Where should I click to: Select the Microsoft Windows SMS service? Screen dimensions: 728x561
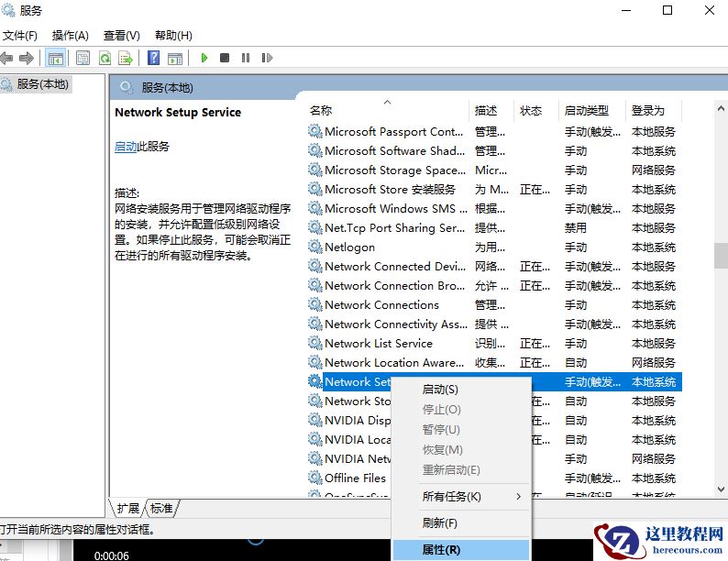494,208
